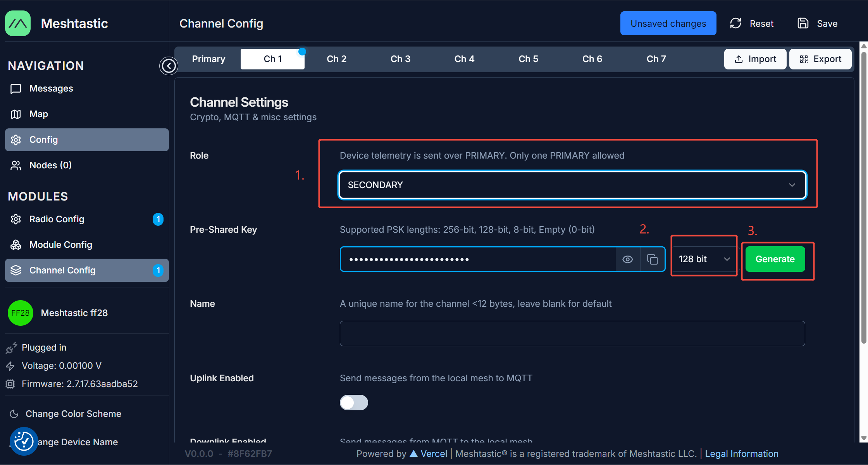868x465 pixels.
Task: Click the Save button
Action: coord(818,24)
